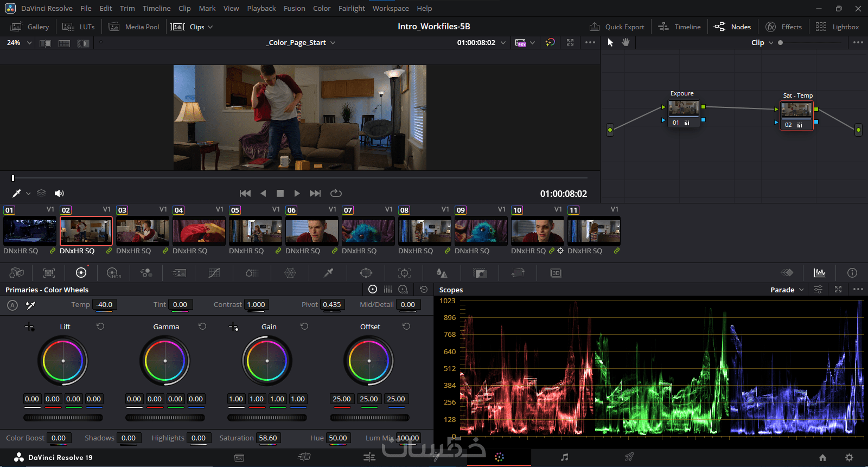Open the Tracker palette
This screenshot has width=868, height=467.
[x=404, y=273]
